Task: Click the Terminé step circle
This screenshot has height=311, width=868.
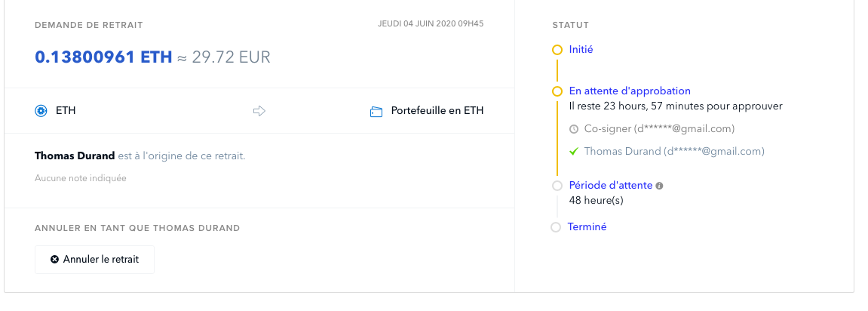Action: 556,226
